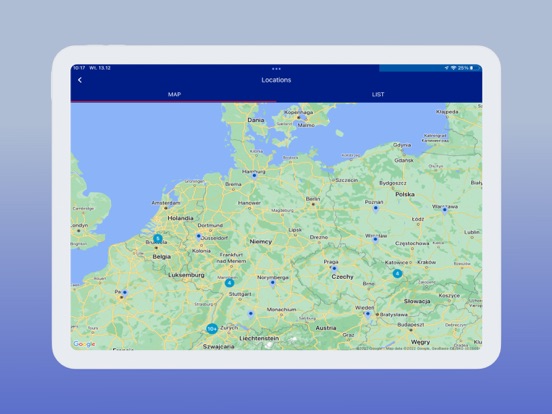552x414 pixels.
Task: Select the location pin at Hamburg
Action: coord(254,176)
